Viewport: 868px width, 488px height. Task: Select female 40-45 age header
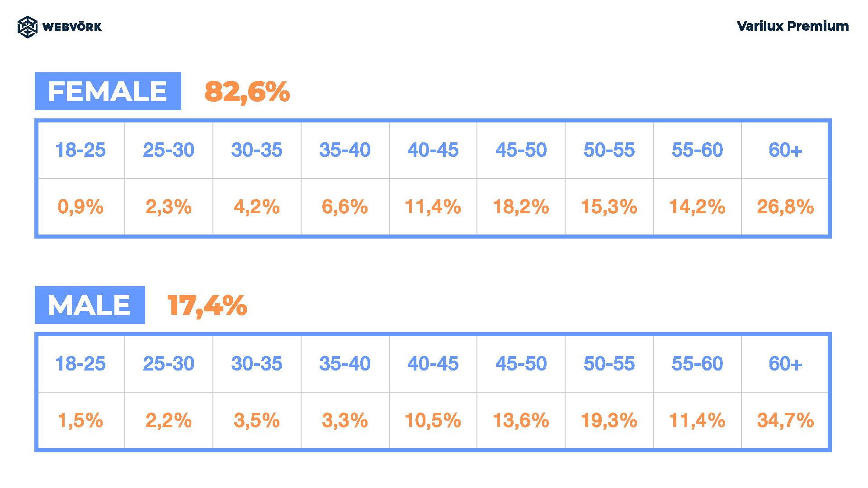click(x=433, y=150)
